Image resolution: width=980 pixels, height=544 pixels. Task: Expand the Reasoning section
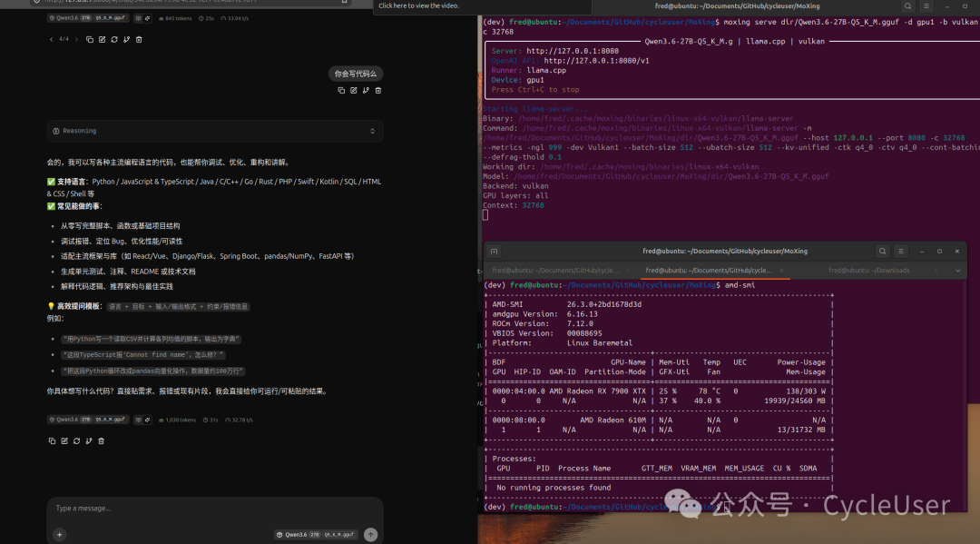[214, 132]
